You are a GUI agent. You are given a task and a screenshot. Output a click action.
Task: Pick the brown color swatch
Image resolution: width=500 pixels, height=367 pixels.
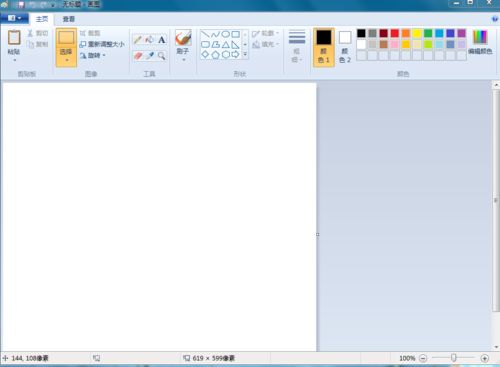coord(384,44)
